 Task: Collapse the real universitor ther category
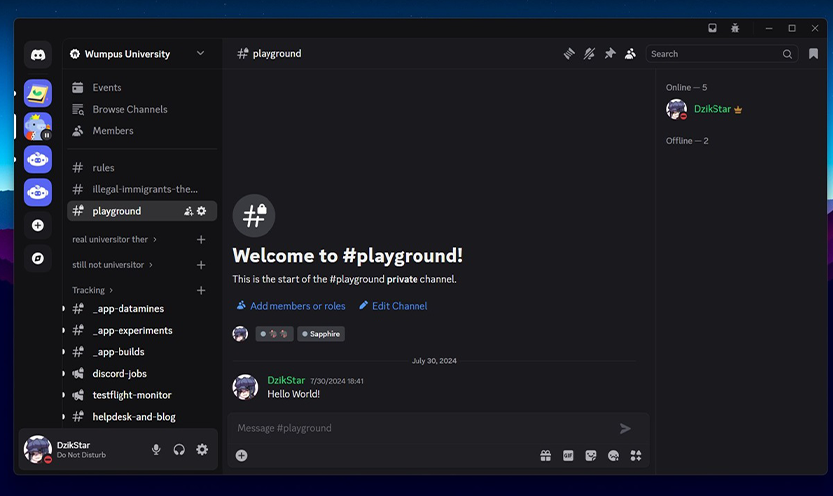114,240
